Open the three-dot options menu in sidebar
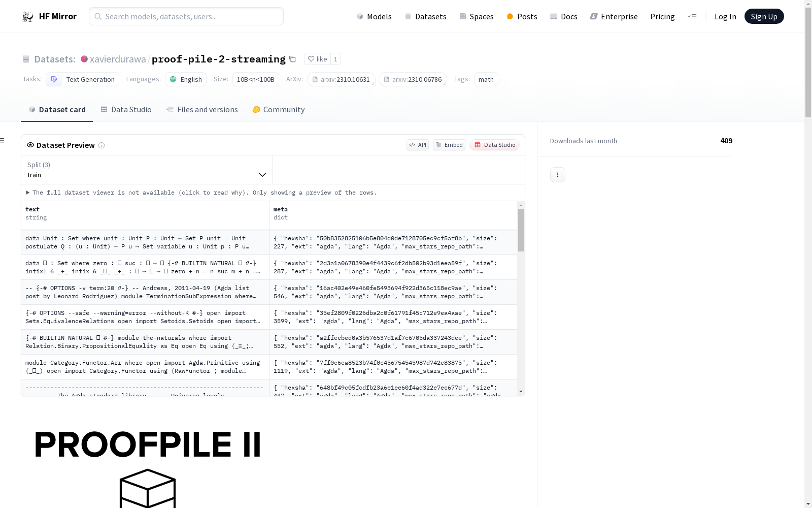 pyautogui.click(x=557, y=175)
